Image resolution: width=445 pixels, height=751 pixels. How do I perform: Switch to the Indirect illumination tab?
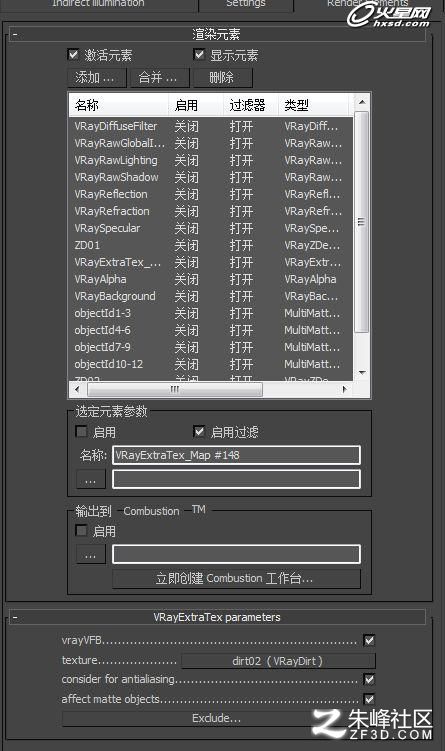tap(98, 5)
